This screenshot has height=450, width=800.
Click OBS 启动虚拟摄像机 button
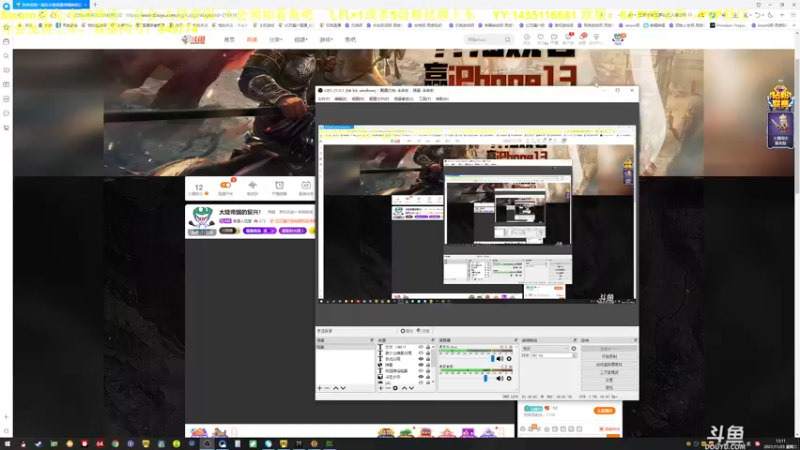[609, 365]
